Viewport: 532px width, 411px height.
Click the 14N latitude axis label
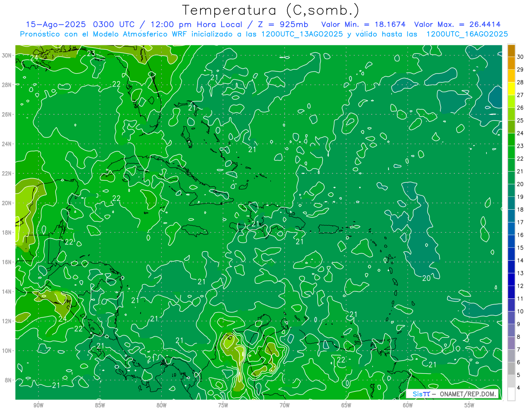7,291
